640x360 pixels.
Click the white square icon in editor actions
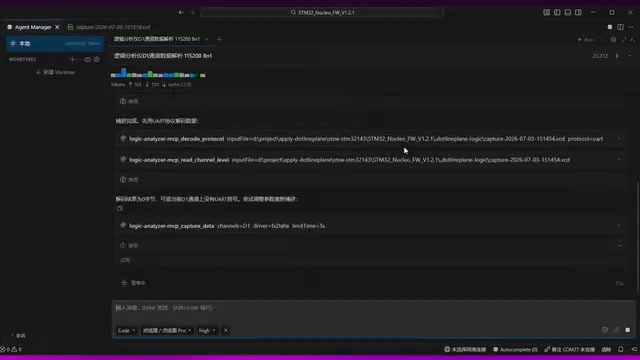pos(610,27)
